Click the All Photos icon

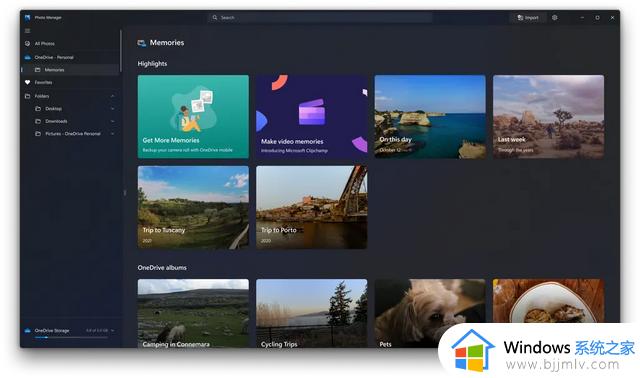[27, 43]
